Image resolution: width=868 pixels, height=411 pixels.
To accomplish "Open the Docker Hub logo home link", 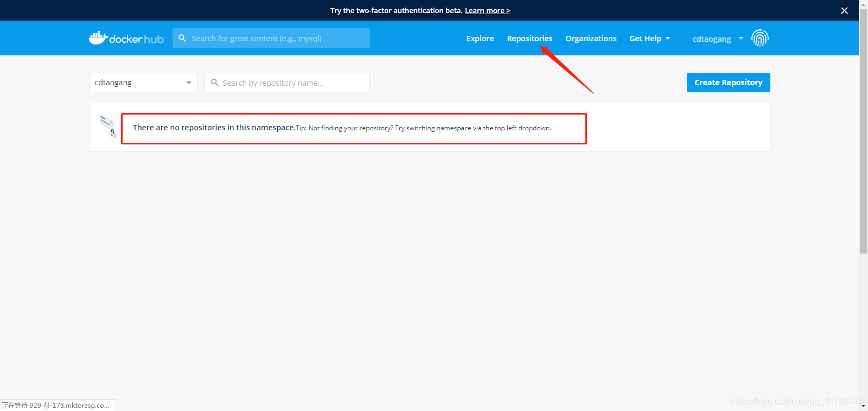I will pos(126,38).
